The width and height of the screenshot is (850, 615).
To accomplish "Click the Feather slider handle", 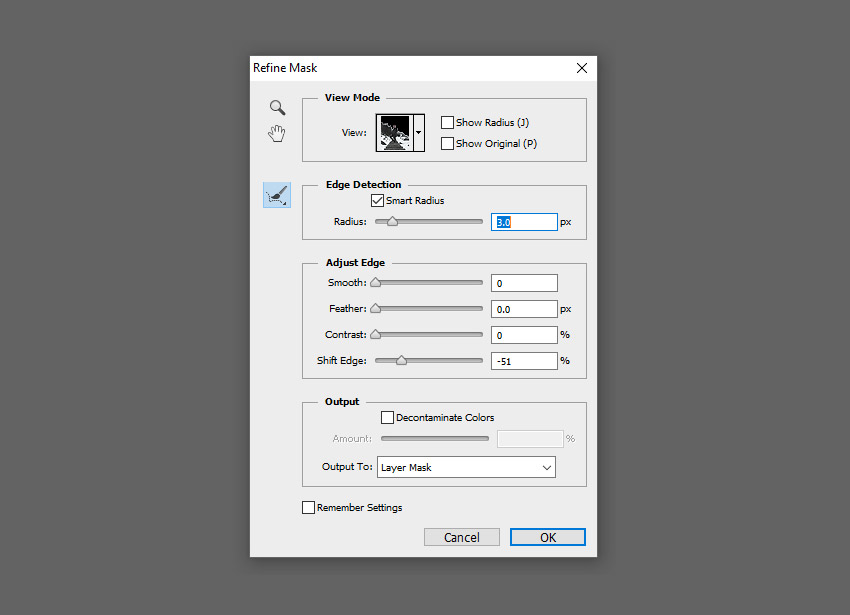I will pos(376,309).
